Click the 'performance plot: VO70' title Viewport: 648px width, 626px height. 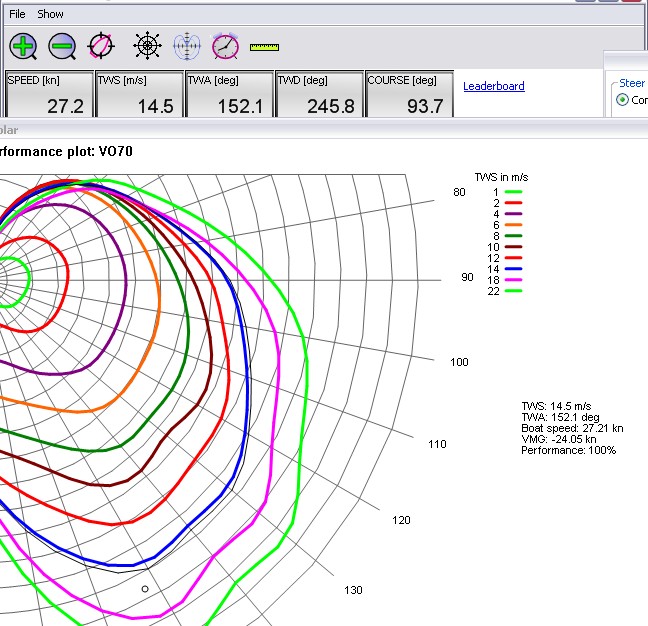[x=66, y=152]
